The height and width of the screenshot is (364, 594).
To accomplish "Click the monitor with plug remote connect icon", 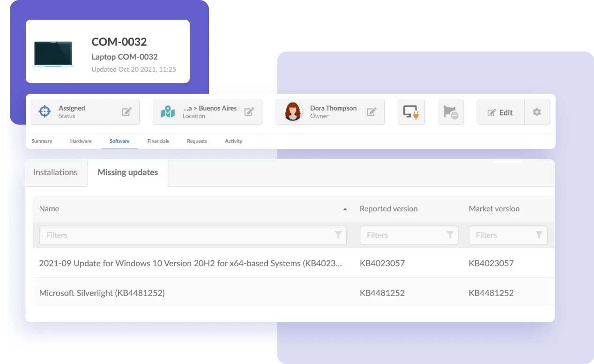I will click(x=411, y=112).
